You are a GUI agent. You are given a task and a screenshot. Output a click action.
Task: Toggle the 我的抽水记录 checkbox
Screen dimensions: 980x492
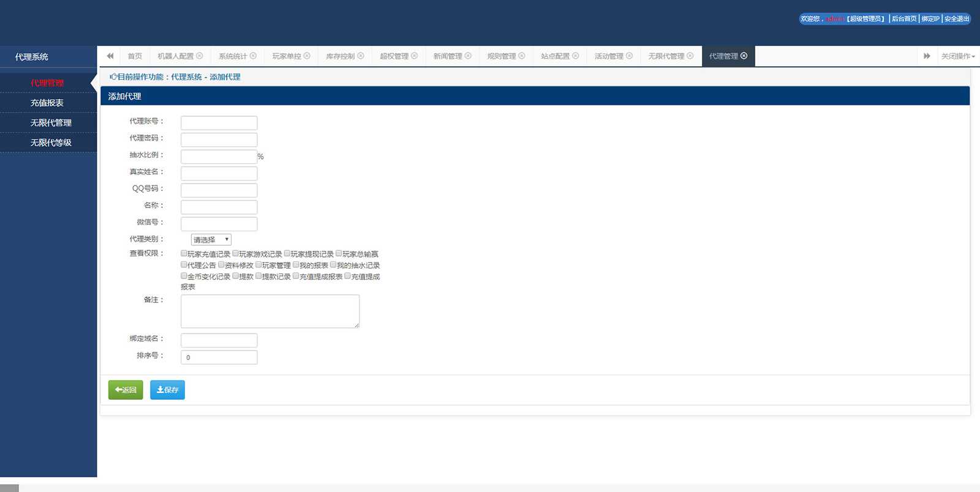click(x=333, y=264)
